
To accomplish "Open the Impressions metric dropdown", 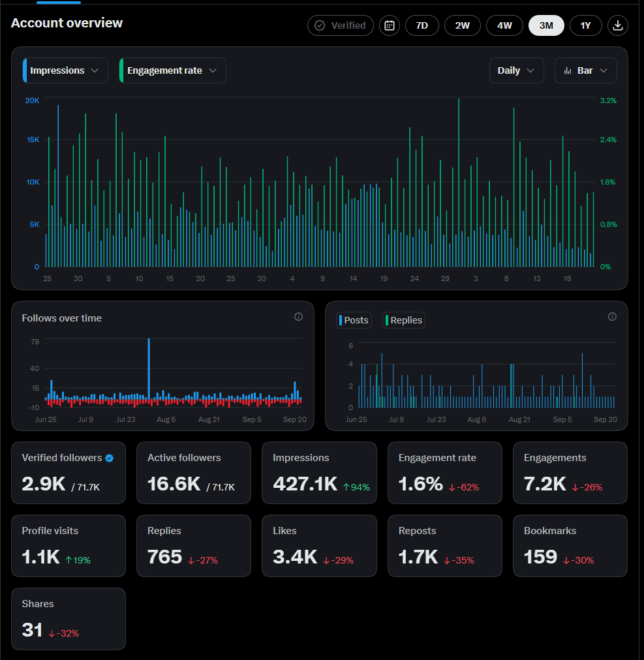I will 65,70.
